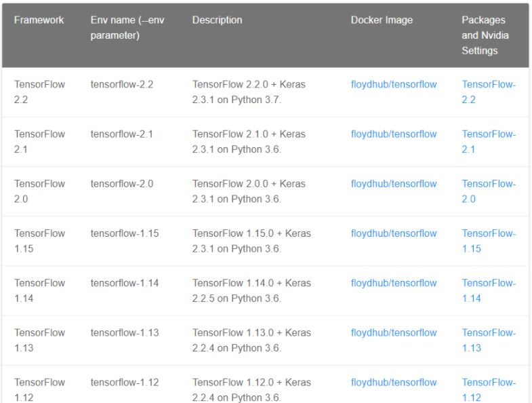Viewport: 532px width, 403px height.
Task: Open the TensorFlow-2.1 packages link
Action: point(489,141)
